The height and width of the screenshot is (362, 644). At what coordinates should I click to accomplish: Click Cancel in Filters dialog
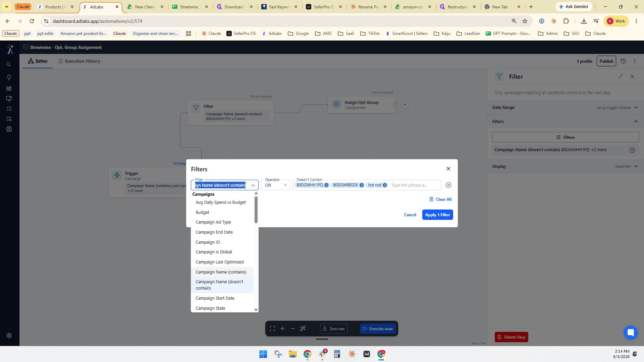[x=410, y=215]
